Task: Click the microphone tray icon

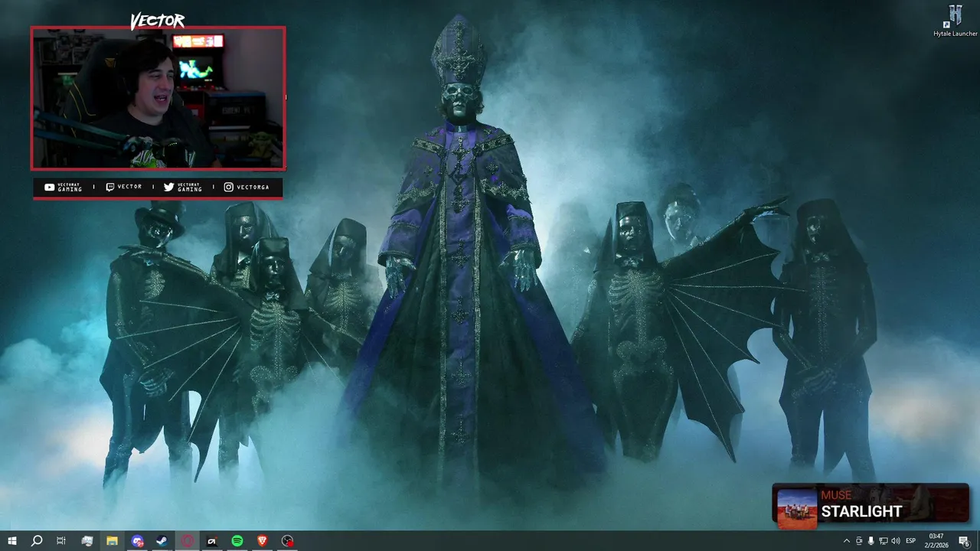Action: 871,541
